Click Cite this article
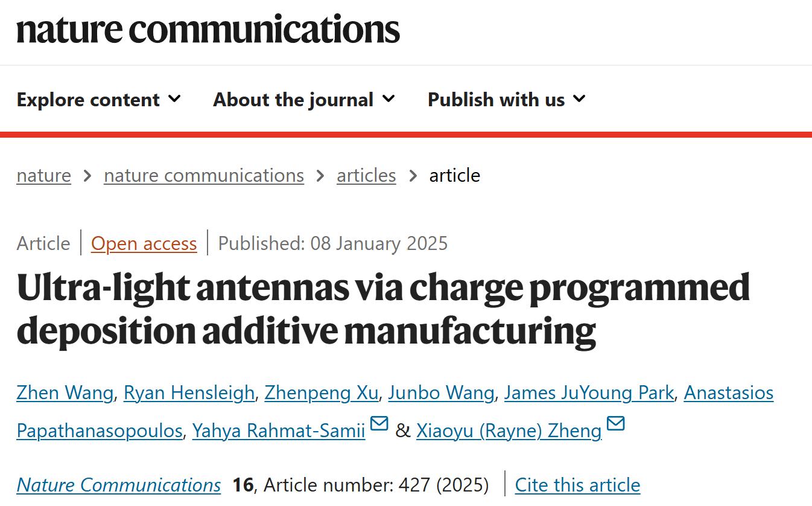Image resolution: width=812 pixels, height=506 pixels. [x=577, y=485]
